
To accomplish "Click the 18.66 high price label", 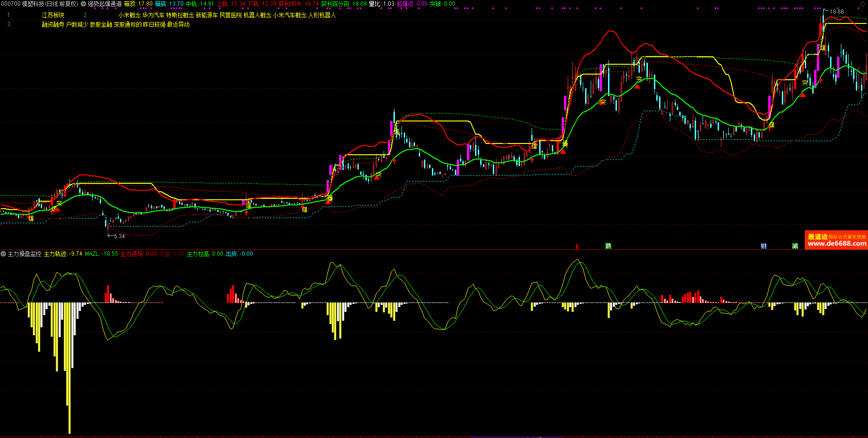I will coord(837,12).
